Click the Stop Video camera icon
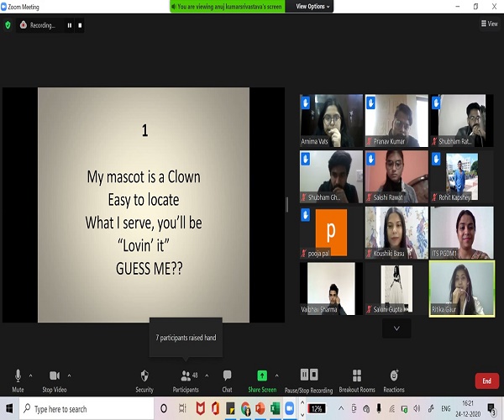Viewport: 504px width, 420px height. 55,375
